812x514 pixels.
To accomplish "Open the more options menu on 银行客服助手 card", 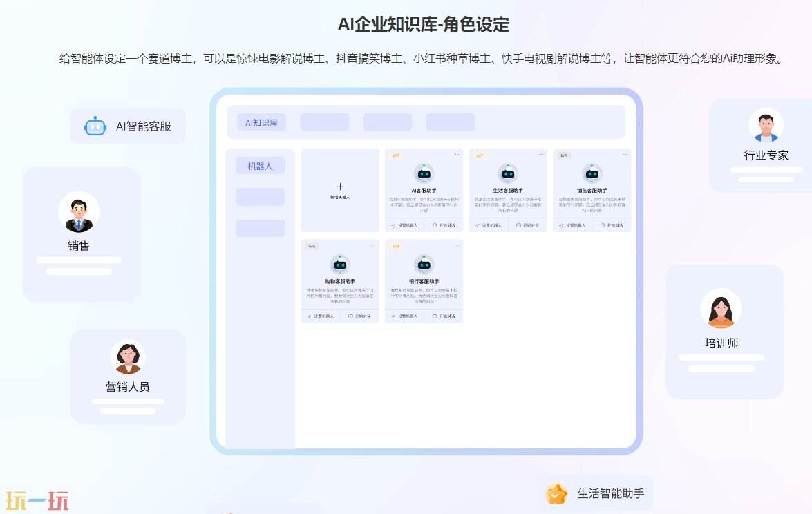I will click(x=457, y=245).
